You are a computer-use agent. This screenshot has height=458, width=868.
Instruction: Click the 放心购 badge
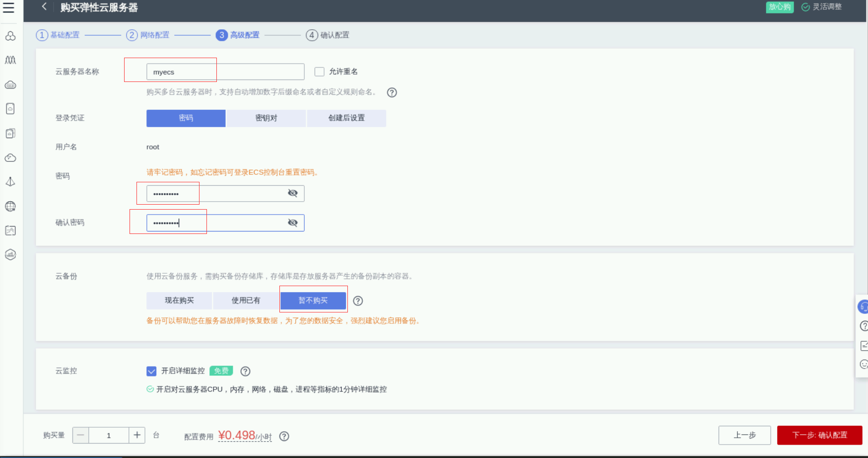pos(780,7)
